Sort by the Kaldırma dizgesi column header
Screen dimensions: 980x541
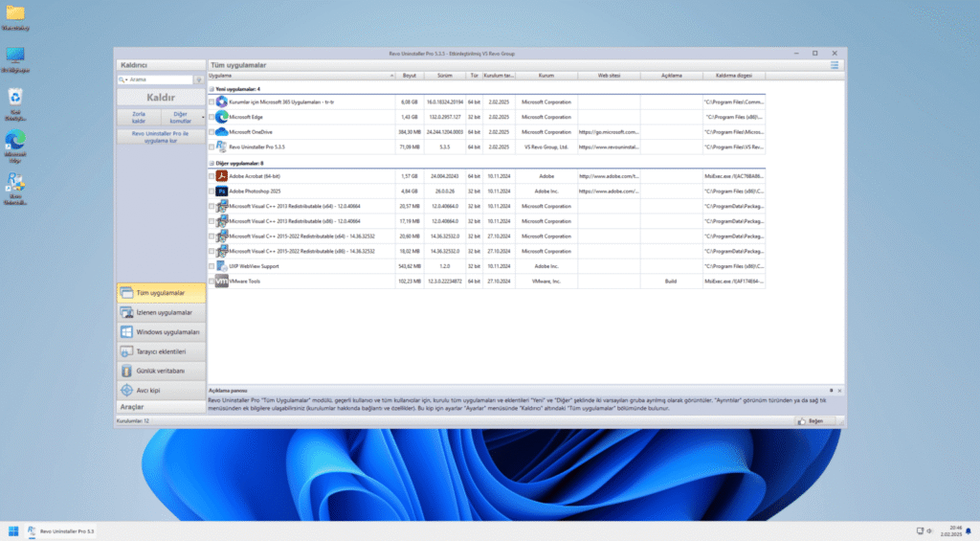[734, 76]
